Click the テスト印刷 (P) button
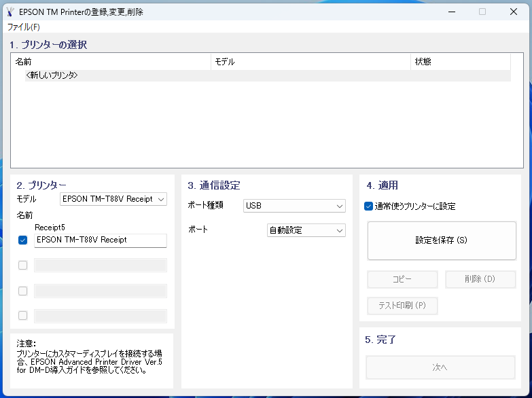 (x=402, y=306)
